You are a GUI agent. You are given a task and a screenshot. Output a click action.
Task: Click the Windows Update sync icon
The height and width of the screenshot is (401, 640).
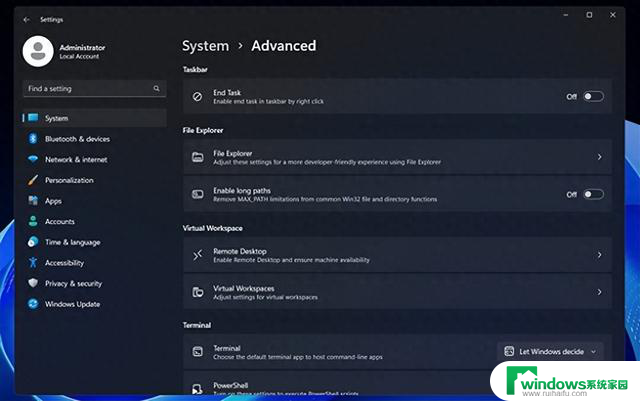(33, 304)
